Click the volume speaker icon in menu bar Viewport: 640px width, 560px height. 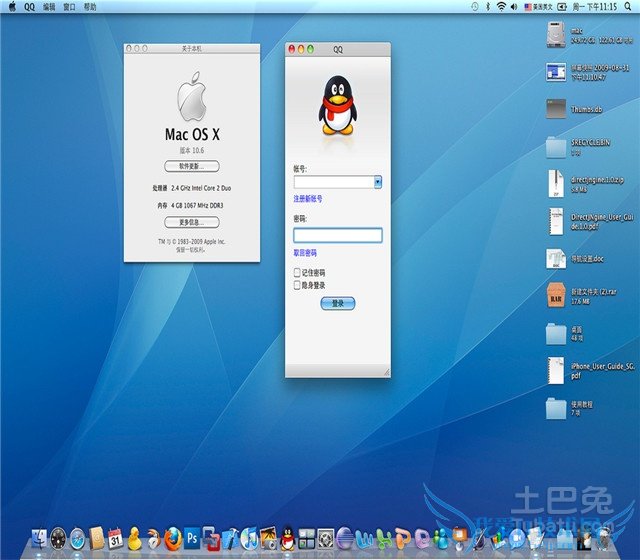[515, 6]
